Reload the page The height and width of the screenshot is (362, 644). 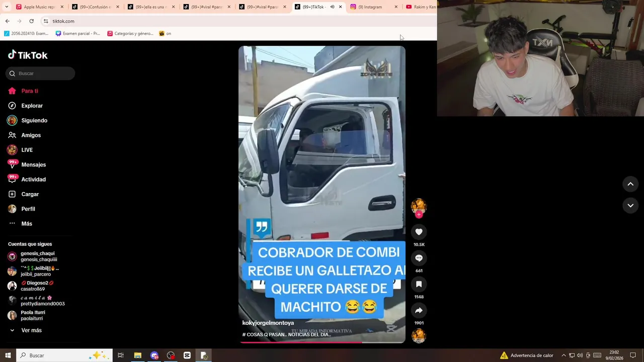click(x=31, y=21)
